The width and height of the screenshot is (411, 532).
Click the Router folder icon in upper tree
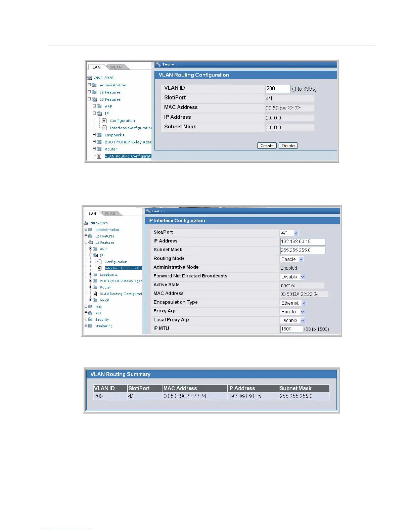tap(99, 149)
